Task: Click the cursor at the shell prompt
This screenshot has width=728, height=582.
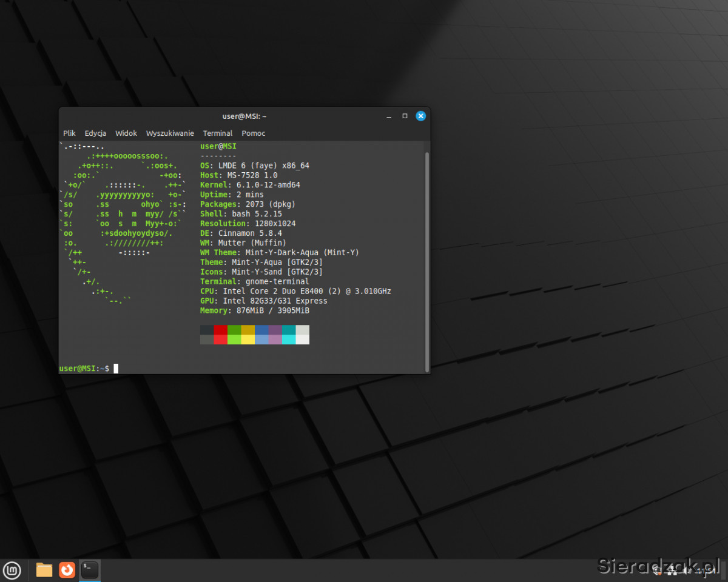Action: click(116, 369)
